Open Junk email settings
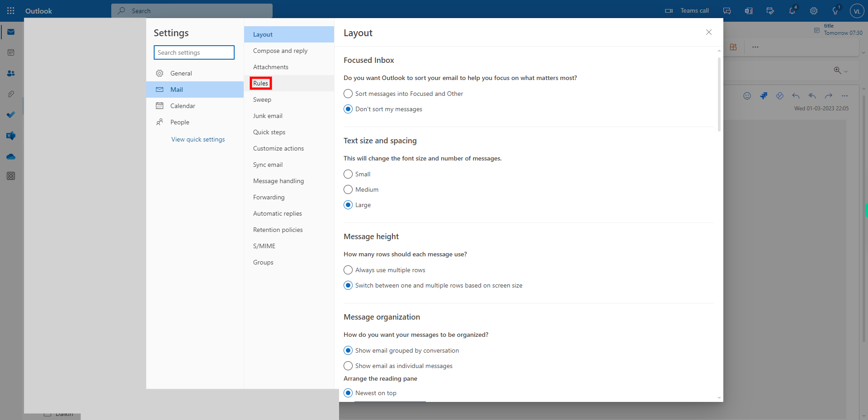The height and width of the screenshot is (420, 868). [x=289, y=116]
